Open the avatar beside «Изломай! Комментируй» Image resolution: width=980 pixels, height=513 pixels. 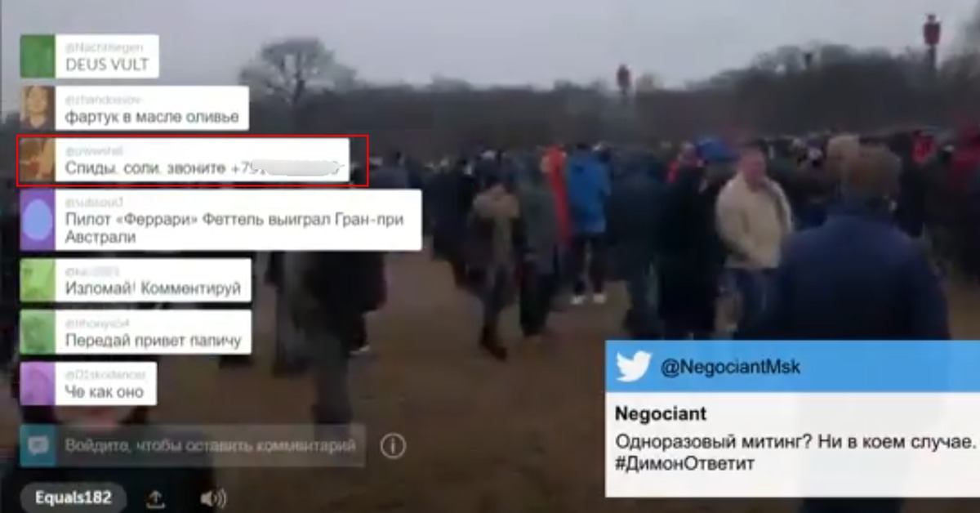point(38,280)
